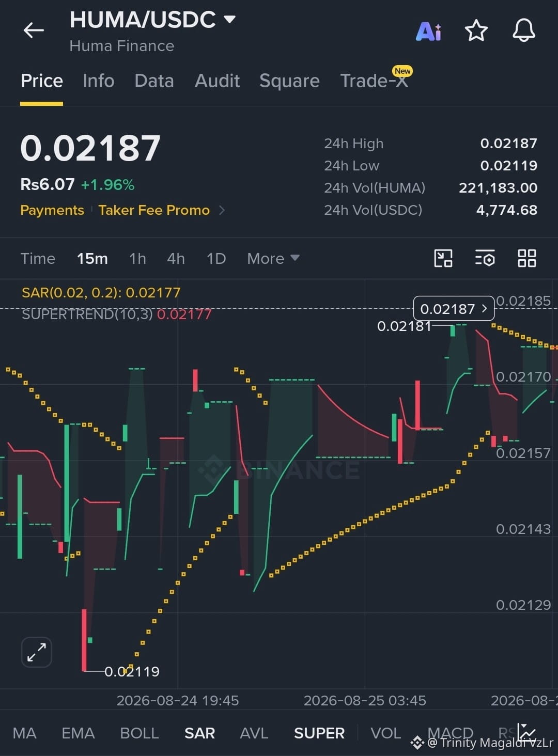
Task: Toggle the SAR indicator off
Action: tap(199, 733)
